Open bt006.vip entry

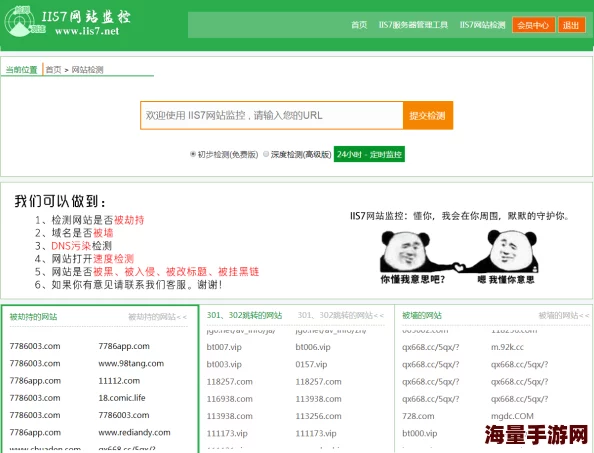tap(313, 347)
